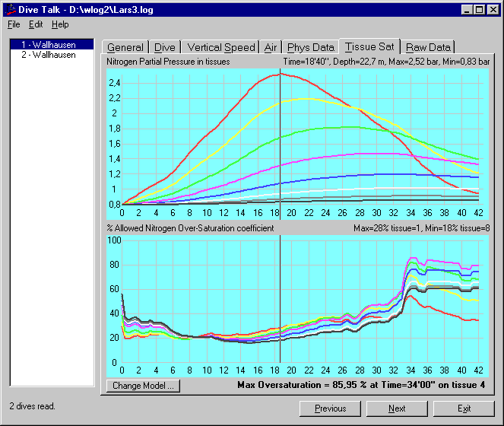Viewport: 504px width, 426px height.
Task: Select dive 2 - Wallhausen in list
Action: [48, 55]
